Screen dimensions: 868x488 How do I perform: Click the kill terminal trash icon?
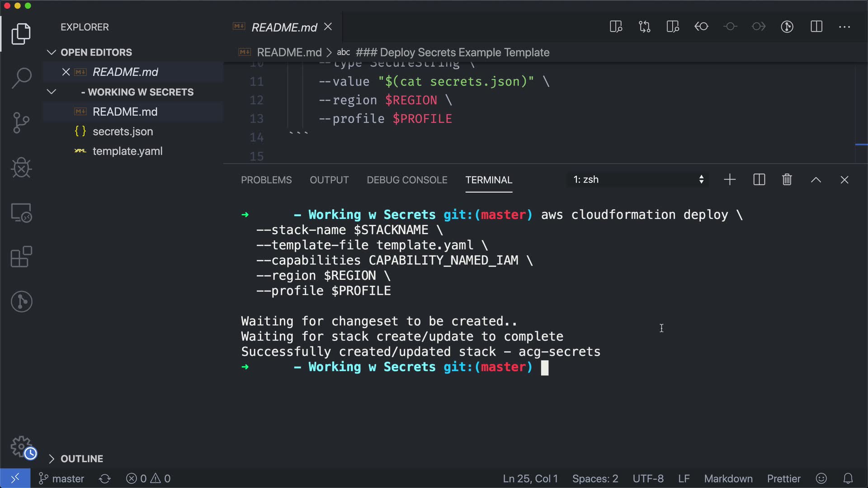[787, 180]
